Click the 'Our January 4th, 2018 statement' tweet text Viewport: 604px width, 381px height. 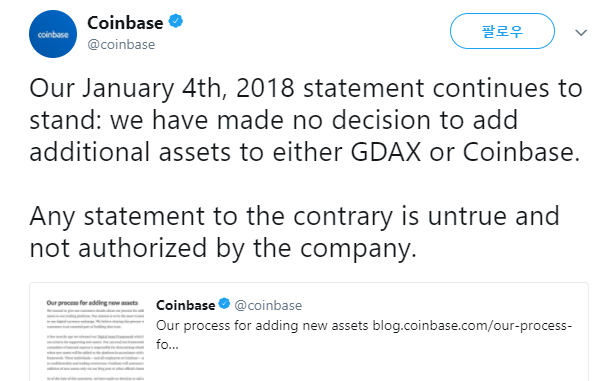pos(226,89)
